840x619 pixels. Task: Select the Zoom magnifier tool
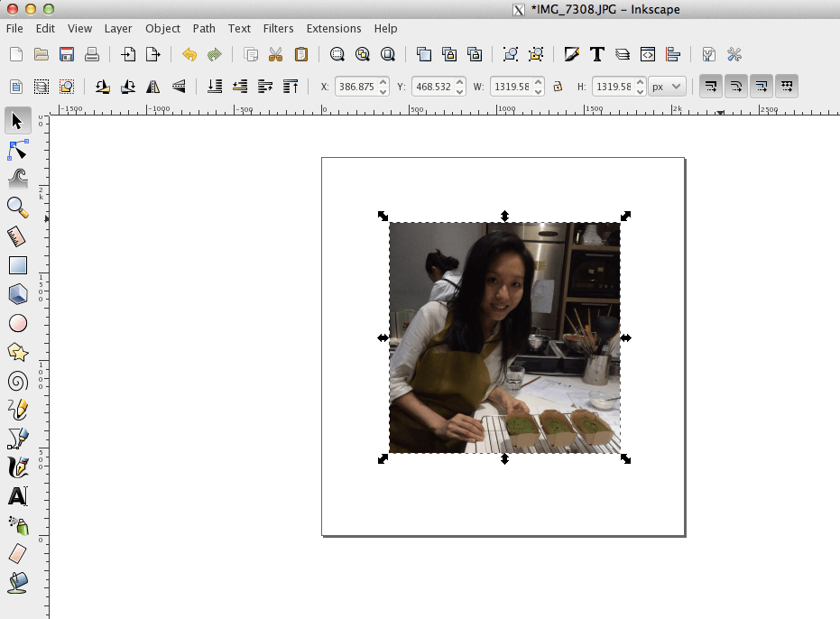(x=18, y=208)
